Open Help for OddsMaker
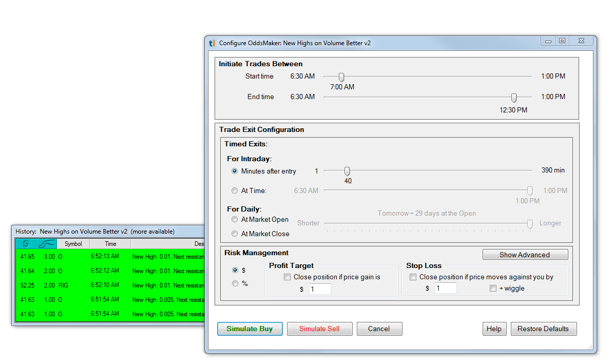The height and width of the screenshot is (364, 614). coord(494,329)
